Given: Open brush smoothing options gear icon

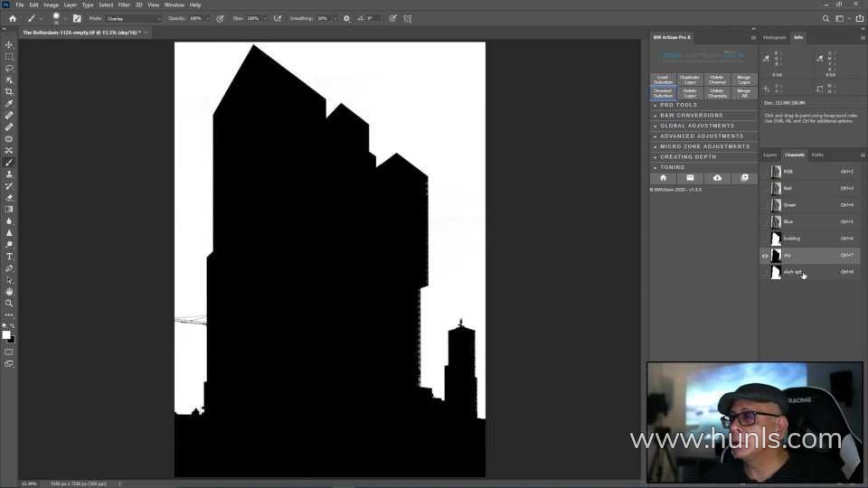Looking at the screenshot, I should [346, 18].
